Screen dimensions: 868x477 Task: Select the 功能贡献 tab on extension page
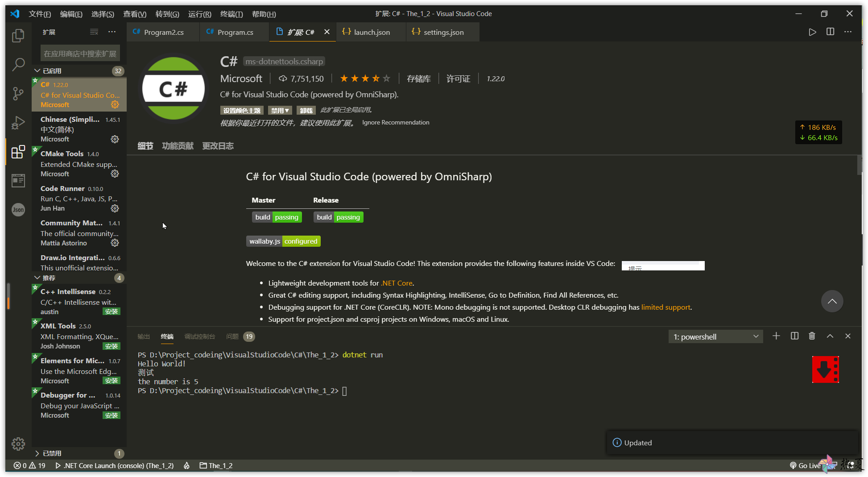[x=178, y=146]
